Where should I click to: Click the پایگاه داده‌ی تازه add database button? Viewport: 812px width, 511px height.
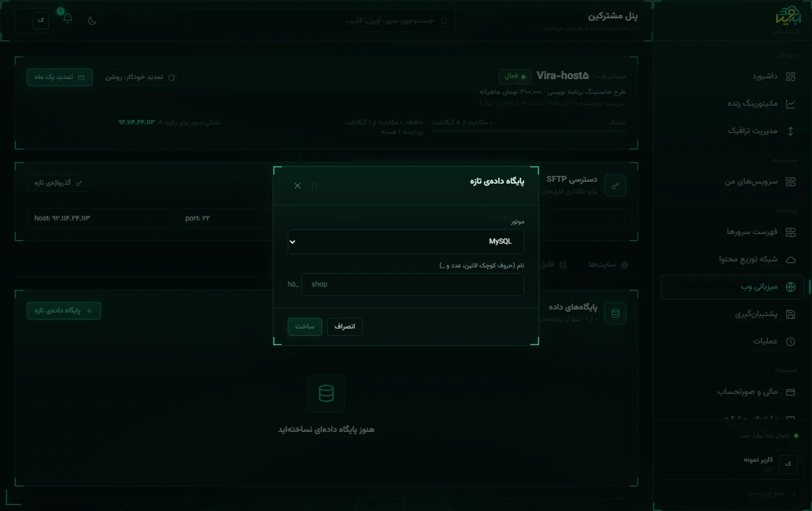[x=64, y=310]
